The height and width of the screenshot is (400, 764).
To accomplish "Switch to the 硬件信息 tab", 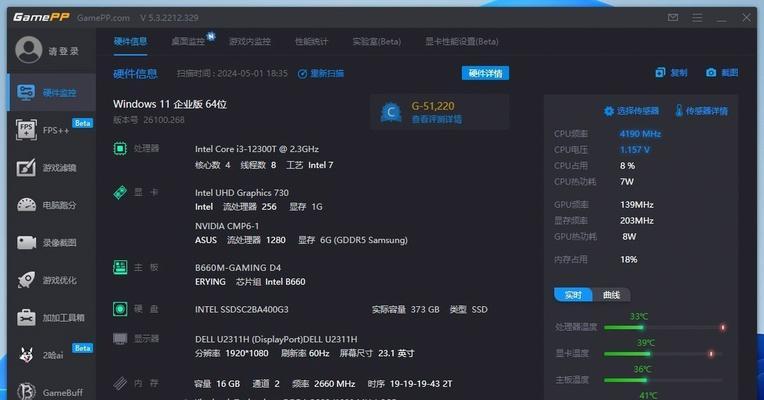I will pyautogui.click(x=130, y=41).
